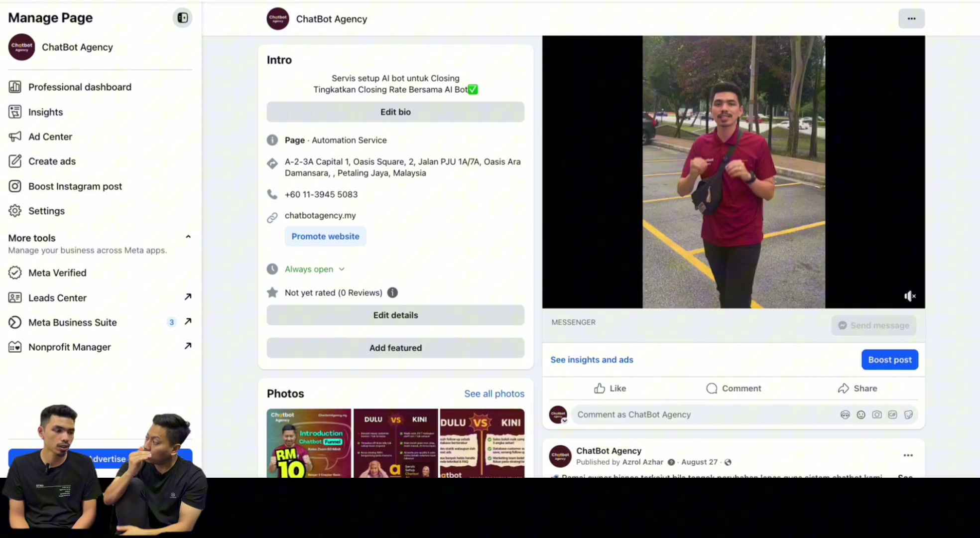Open Meta Business Suite external arrow

click(188, 322)
